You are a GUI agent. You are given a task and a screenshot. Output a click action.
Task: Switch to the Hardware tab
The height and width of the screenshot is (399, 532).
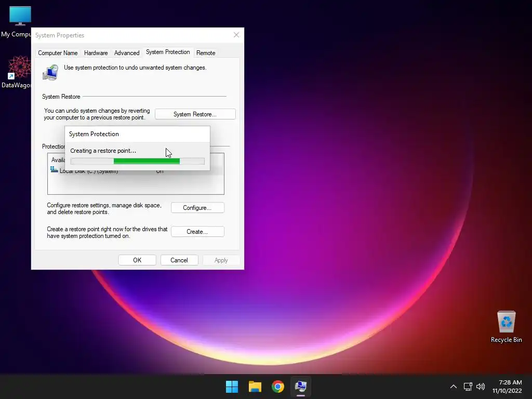pyautogui.click(x=96, y=53)
